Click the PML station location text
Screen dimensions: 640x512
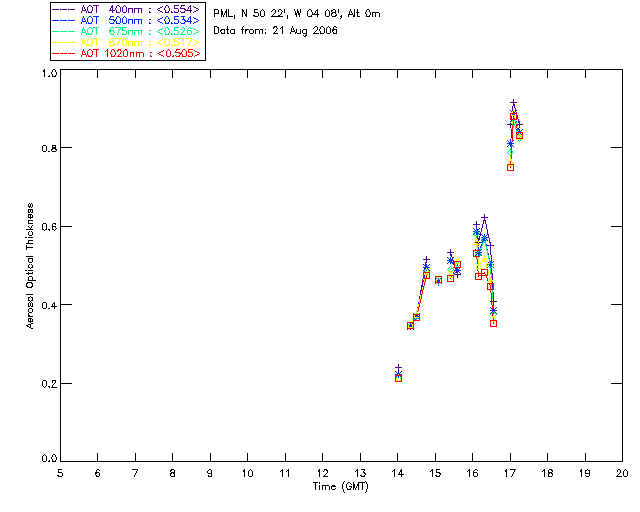pyautogui.click(x=297, y=14)
